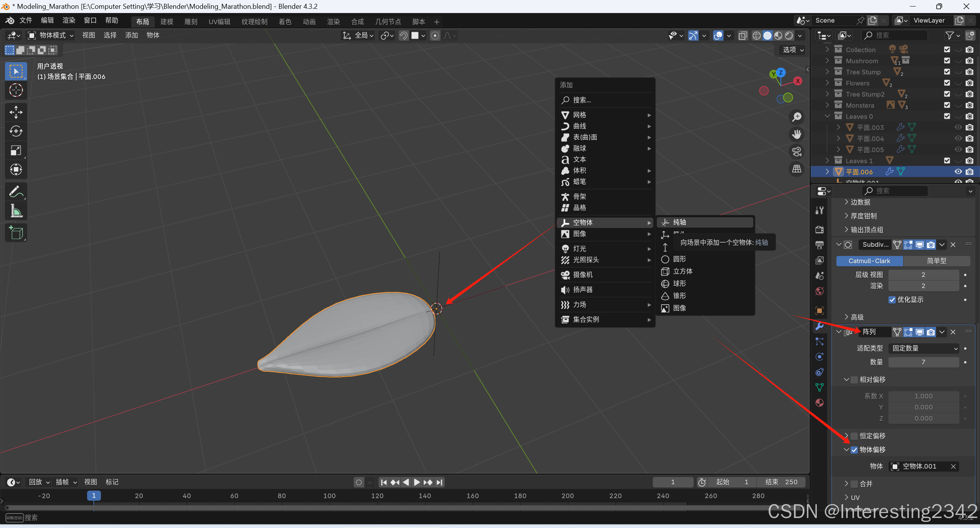Enable the 相对偏移 checkbox
980x528 pixels.
854,380
